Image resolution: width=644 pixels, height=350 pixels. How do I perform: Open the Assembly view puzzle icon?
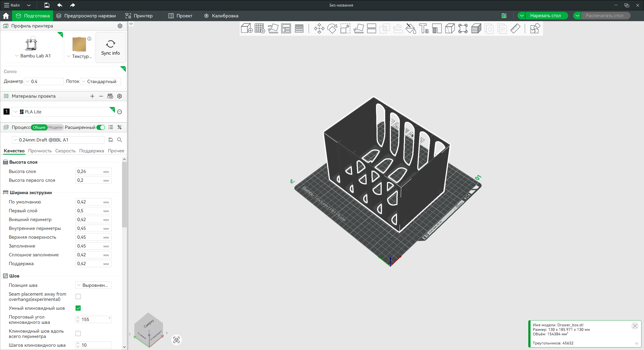pyautogui.click(x=535, y=28)
